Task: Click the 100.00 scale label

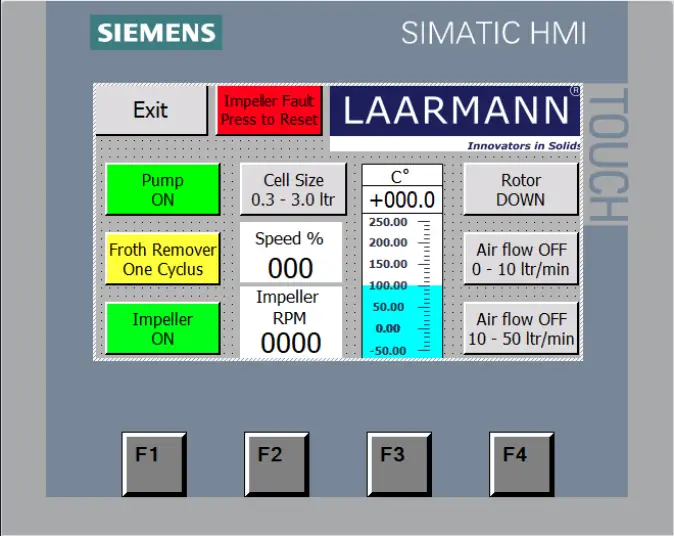Action: [388, 285]
